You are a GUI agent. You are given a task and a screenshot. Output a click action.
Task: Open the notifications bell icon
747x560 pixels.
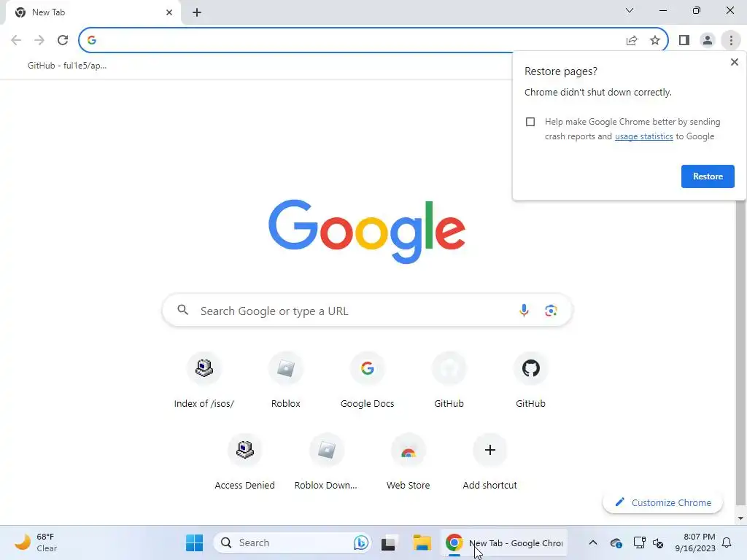(727, 542)
